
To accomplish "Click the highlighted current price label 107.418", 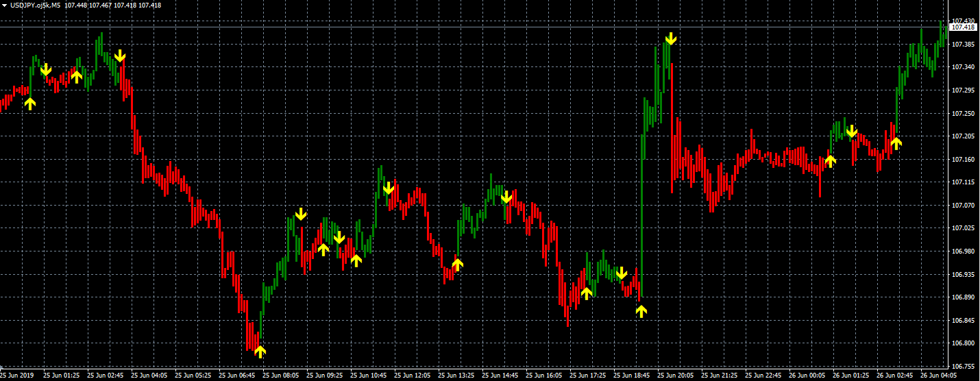I will click(x=964, y=27).
